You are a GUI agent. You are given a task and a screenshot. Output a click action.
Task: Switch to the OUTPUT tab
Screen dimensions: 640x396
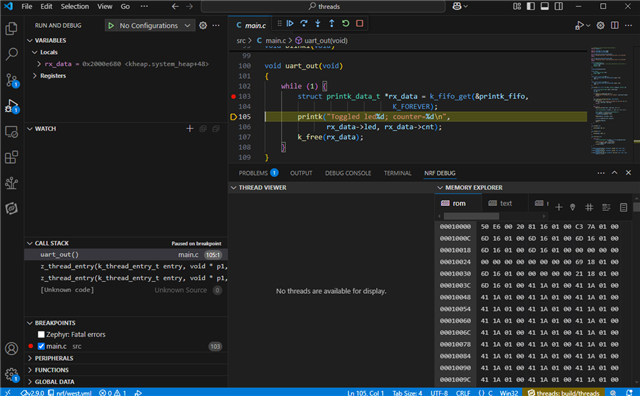click(x=301, y=173)
